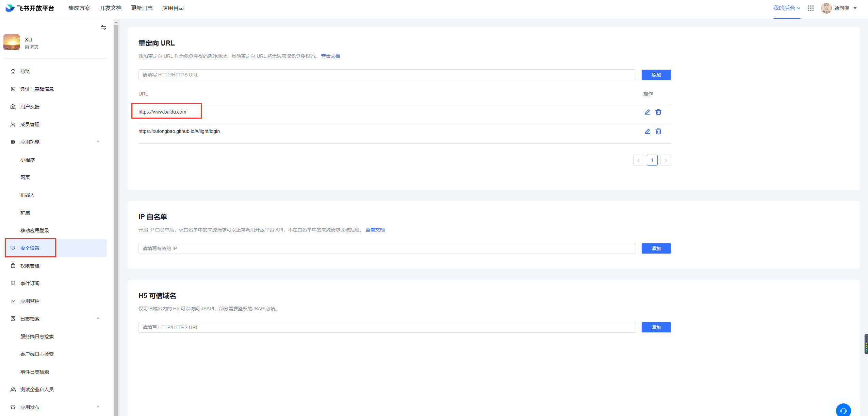The width and height of the screenshot is (868, 416).
Task: Collapse the sidebar with swap-arrows icon
Action: click(x=103, y=28)
